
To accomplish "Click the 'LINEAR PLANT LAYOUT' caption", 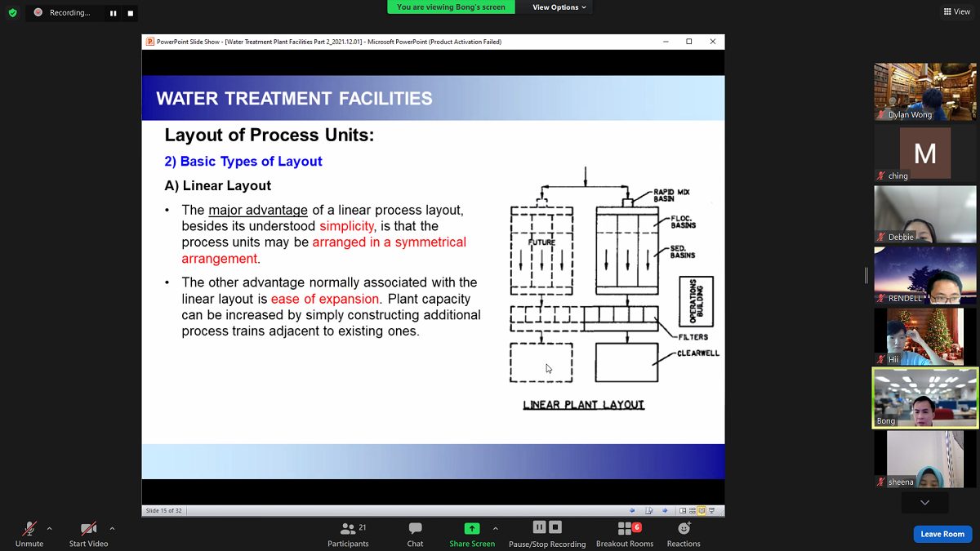I will point(584,405).
